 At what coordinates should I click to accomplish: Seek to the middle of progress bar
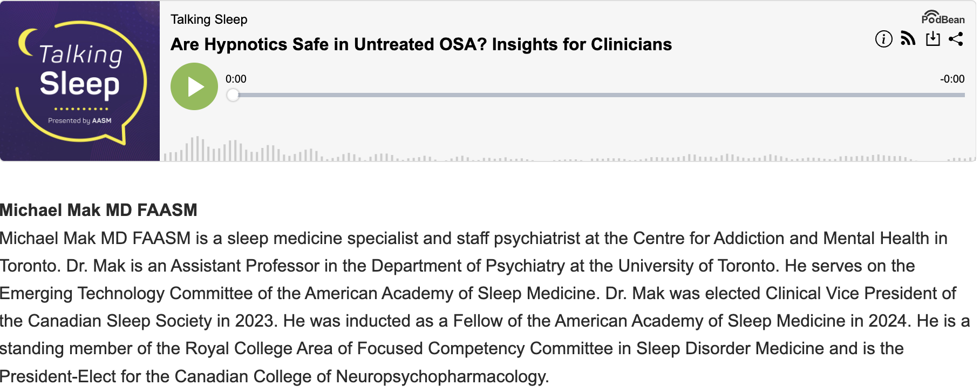coord(599,95)
